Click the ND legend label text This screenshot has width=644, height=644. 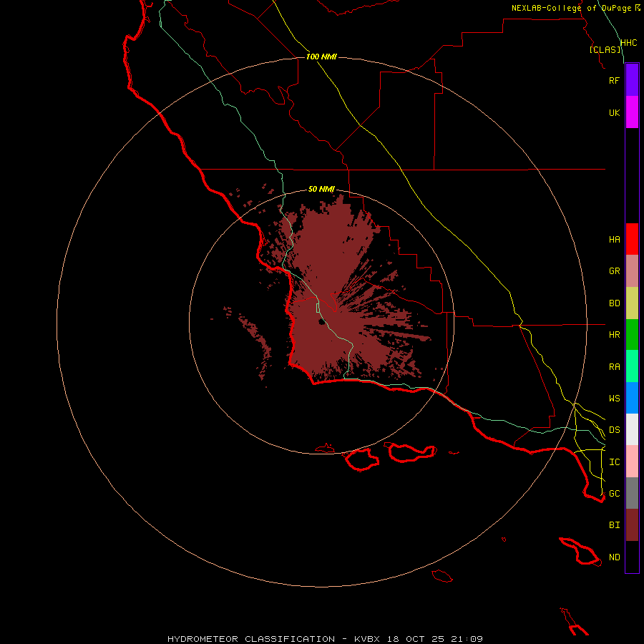coord(614,557)
